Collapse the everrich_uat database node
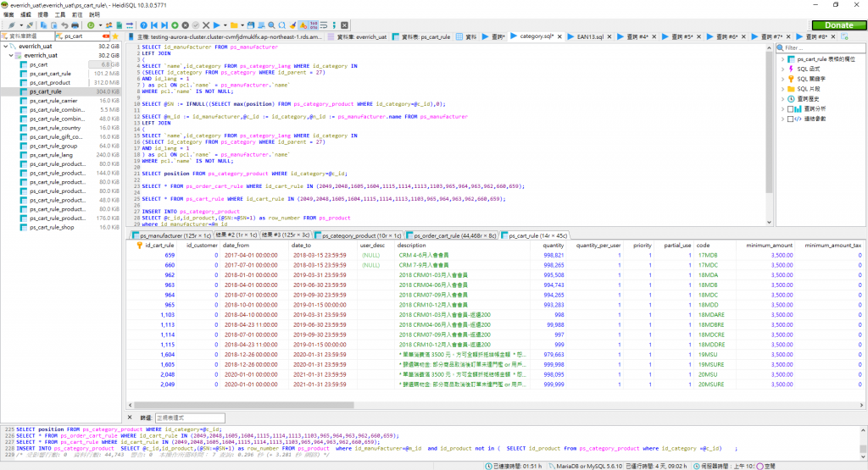 point(11,55)
